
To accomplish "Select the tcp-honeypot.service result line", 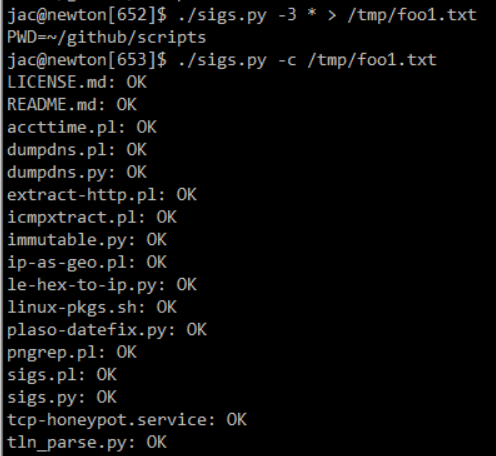I will pyautogui.click(x=127, y=420).
